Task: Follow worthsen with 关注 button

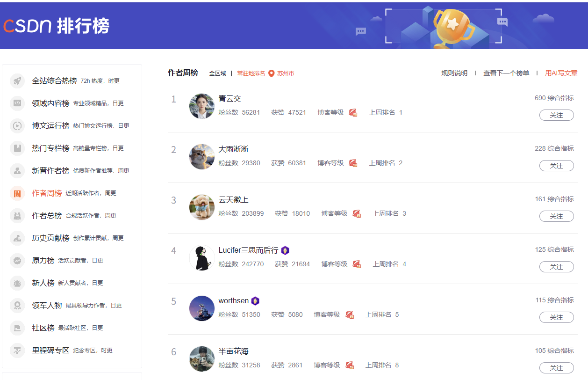Action: point(556,317)
